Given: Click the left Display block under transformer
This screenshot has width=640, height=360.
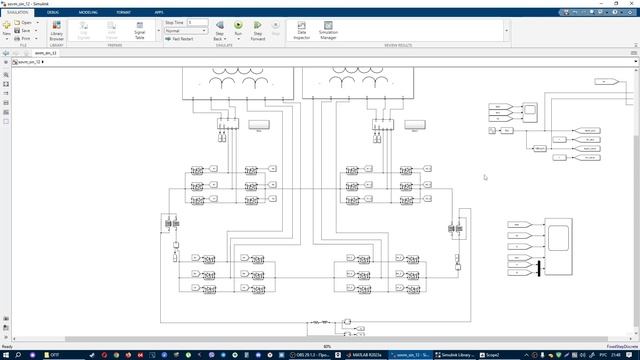Looking at the screenshot, I should pyautogui.click(x=259, y=124).
